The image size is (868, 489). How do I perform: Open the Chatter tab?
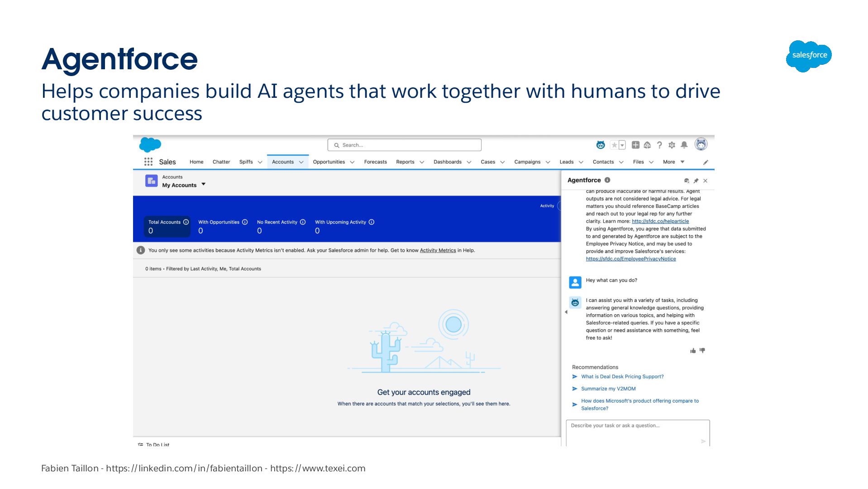[x=221, y=162]
